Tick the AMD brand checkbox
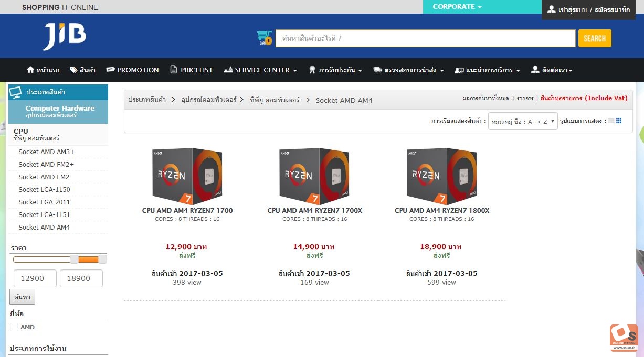 click(14, 327)
